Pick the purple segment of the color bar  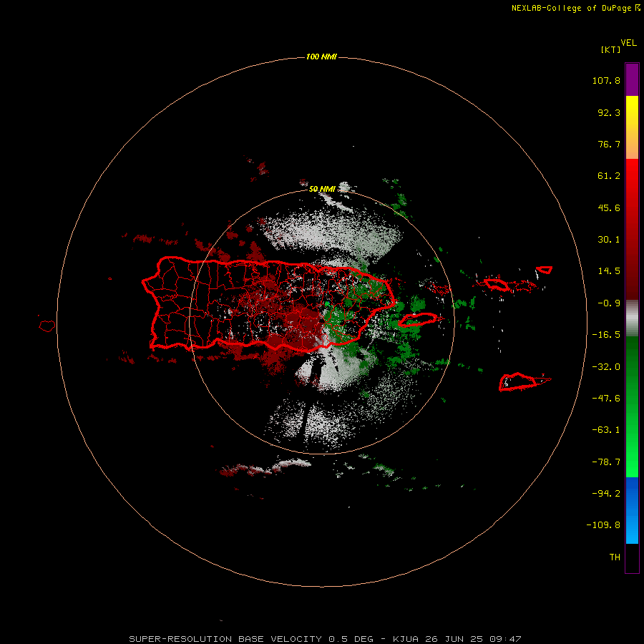pyautogui.click(x=632, y=79)
